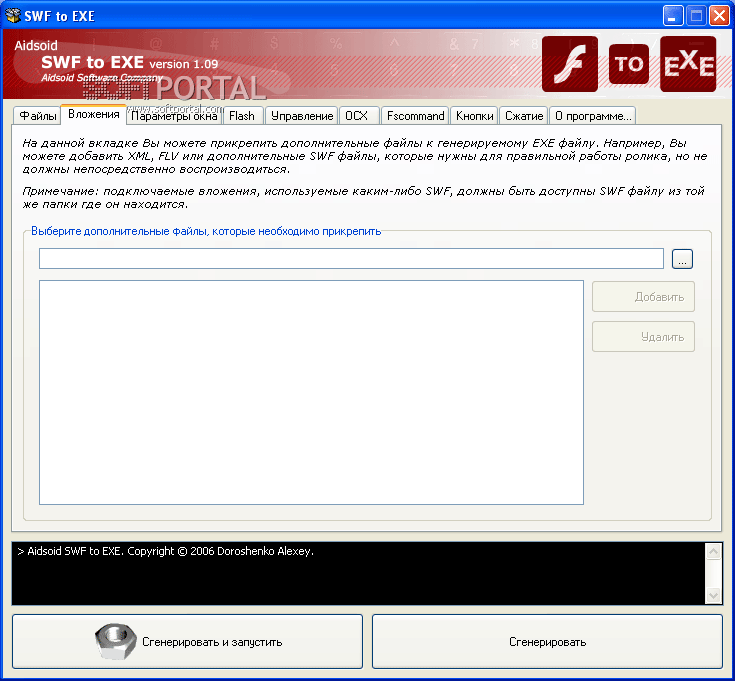Focus the additional file path field
Screen dimensions: 735x681
pos(351,259)
